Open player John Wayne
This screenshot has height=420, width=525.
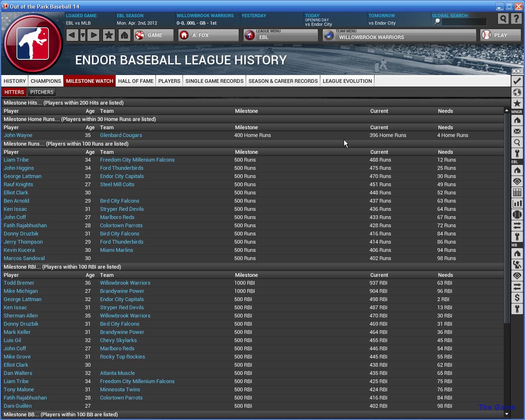[x=18, y=135]
